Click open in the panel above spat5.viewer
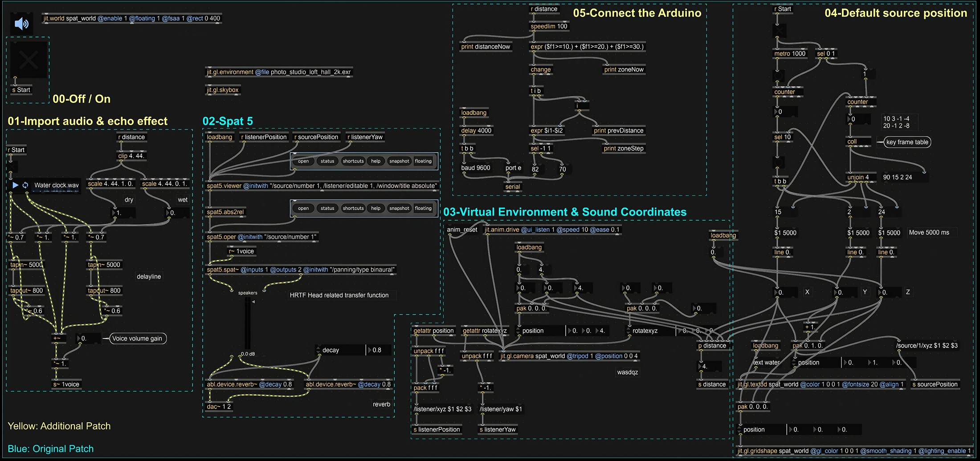 (303, 161)
